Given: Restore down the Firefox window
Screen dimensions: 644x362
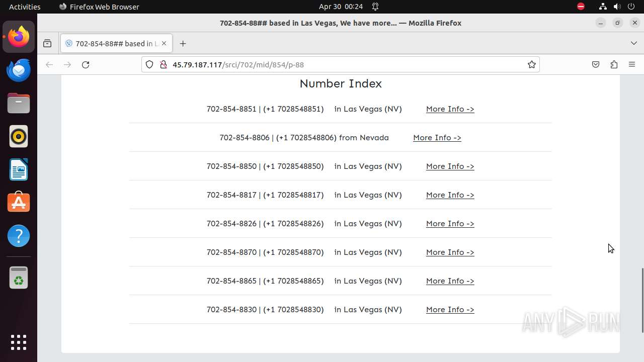Looking at the screenshot, I should tap(617, 23).
